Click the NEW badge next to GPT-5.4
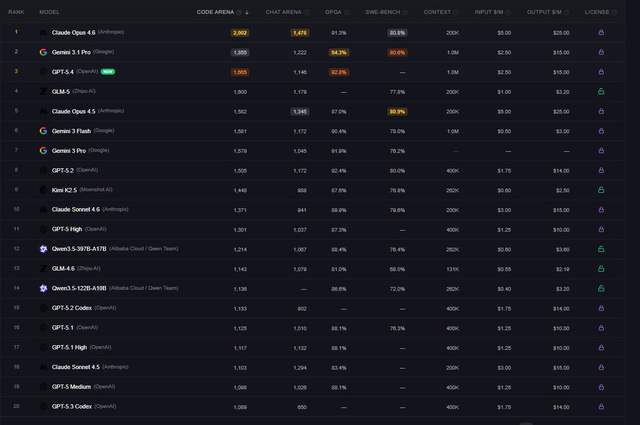 tap(108, 72)
